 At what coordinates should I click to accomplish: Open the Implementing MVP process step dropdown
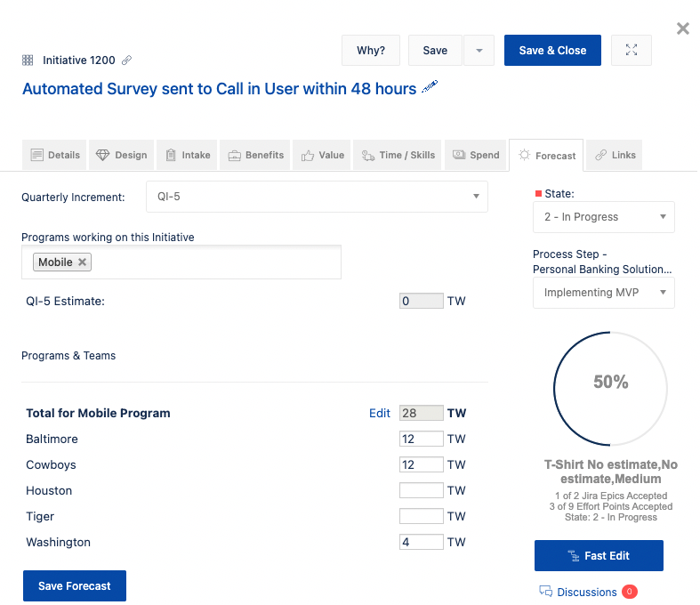604,293
